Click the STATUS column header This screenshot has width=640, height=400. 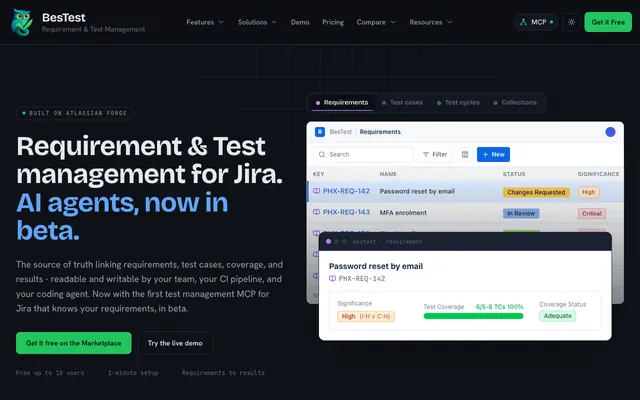pyautogui.click(x=514, y=174)
